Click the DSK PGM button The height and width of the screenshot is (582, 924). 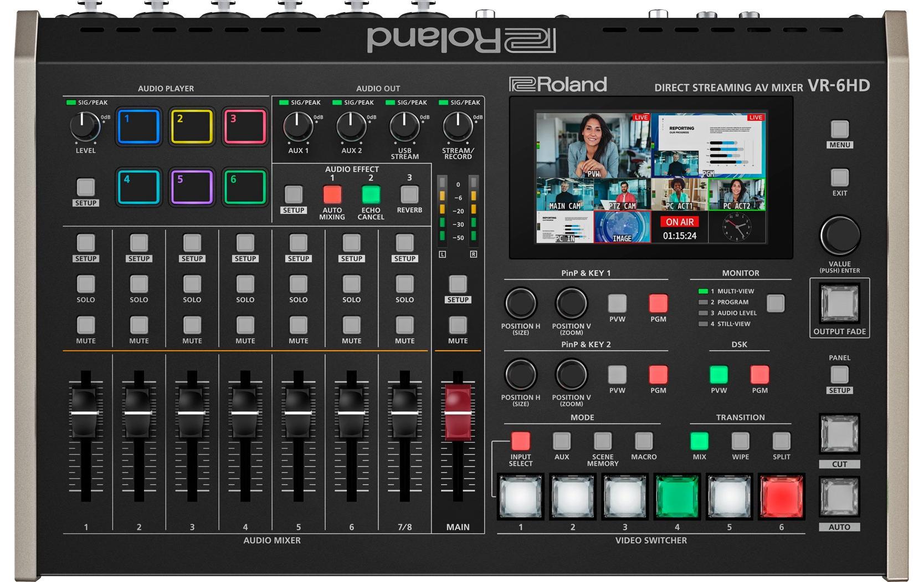point(759,375)
